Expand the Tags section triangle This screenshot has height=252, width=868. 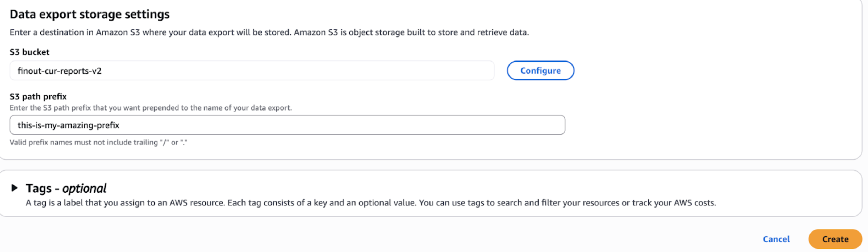pyautogui.click(x=14, y=188)
